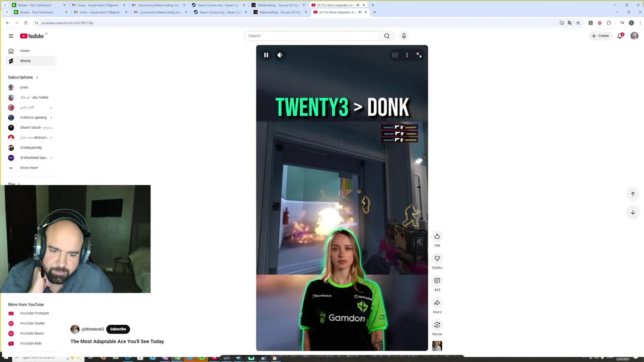Open the comments on this Short

(437, 281)
